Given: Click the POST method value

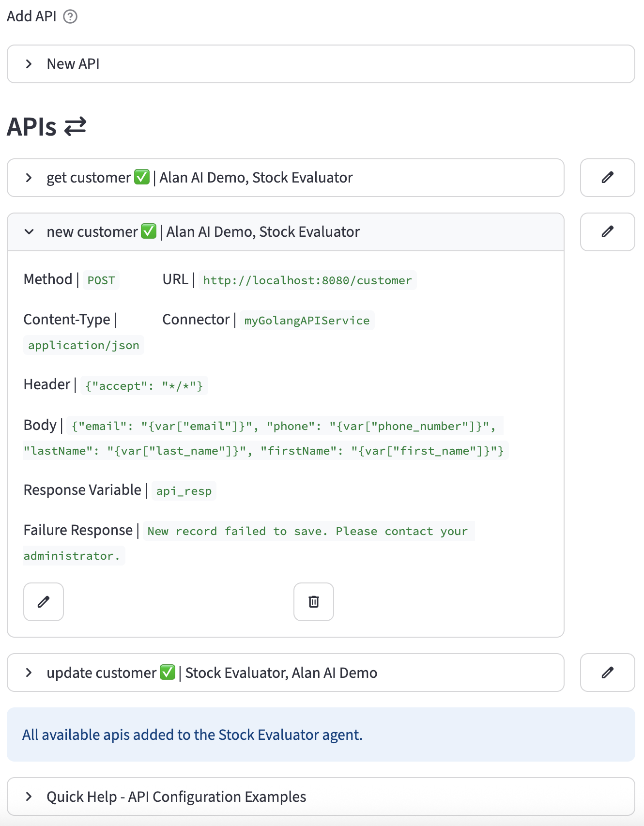Looking at the screenshot, I should pos(101,280).
